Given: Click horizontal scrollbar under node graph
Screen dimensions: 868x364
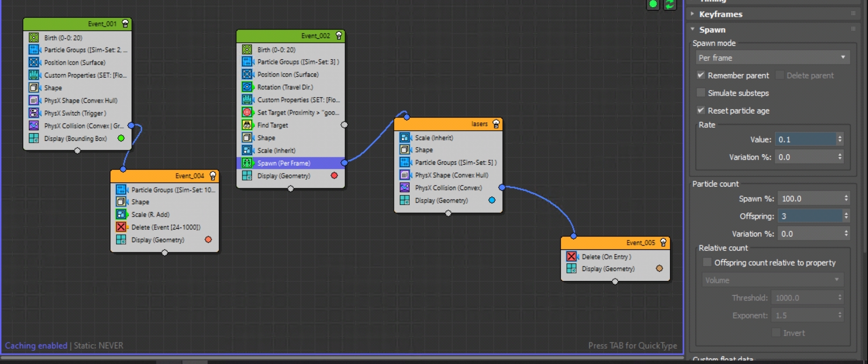Looking at the screenshot, I should coord(342,357).
